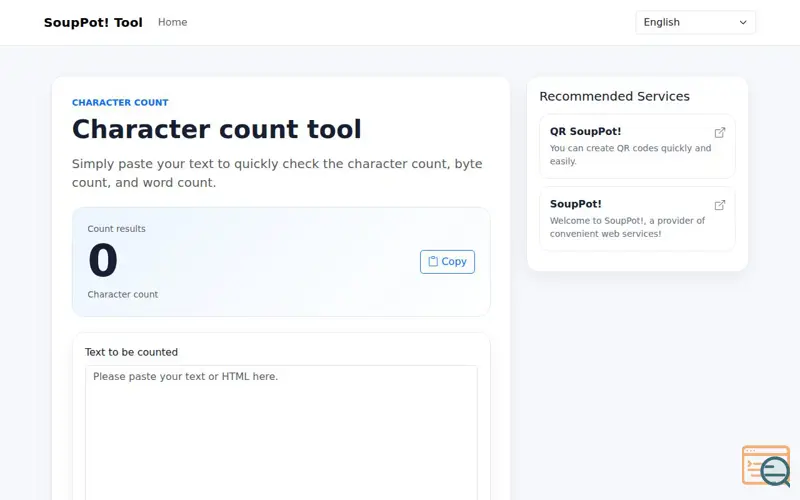The width and height of the screenshot is (800, 500).
Task: Click external link icon on QR SoupPot! card
Action: tap(719, 133)
